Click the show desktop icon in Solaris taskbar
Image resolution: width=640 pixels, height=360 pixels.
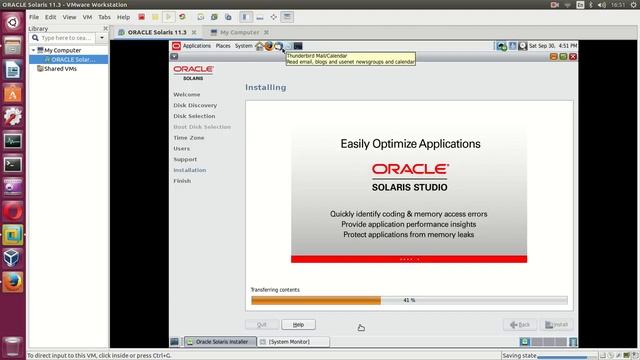174,342
